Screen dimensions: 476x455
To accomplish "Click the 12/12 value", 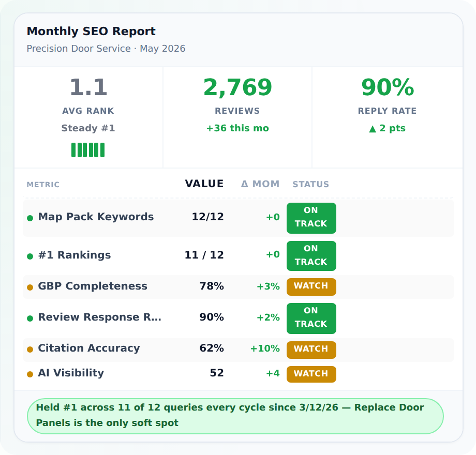I will (x=208, y=217).
